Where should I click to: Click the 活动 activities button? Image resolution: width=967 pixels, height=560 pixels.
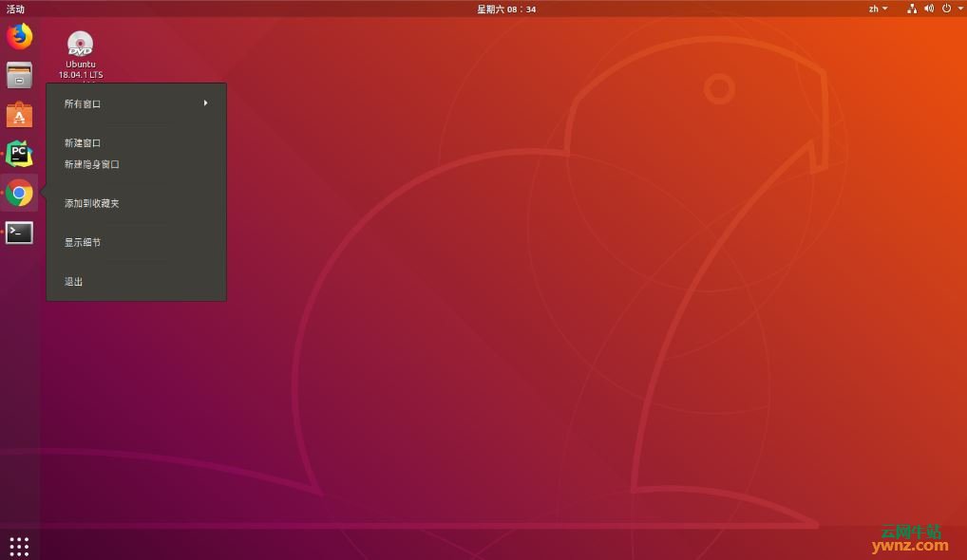tap(15, 9)
